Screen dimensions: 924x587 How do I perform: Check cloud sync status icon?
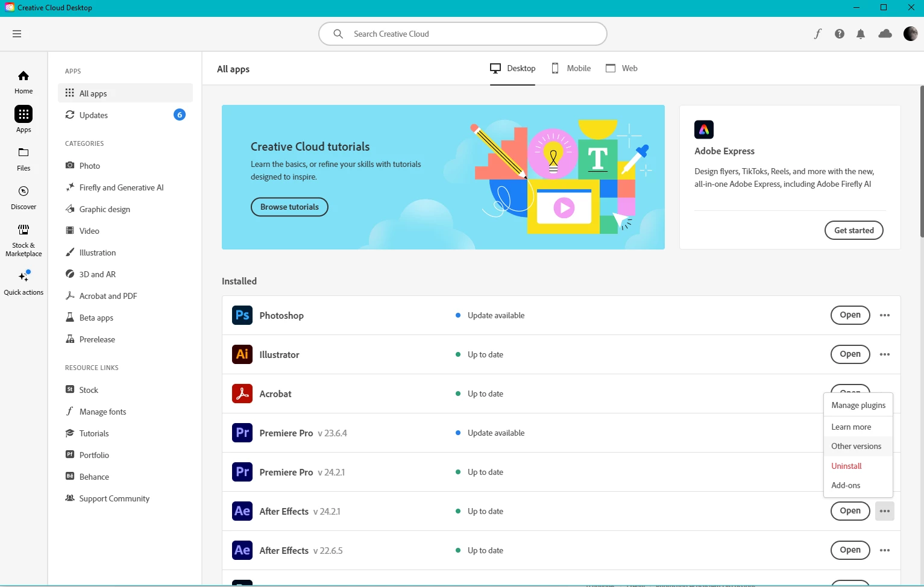coord(885,34)
